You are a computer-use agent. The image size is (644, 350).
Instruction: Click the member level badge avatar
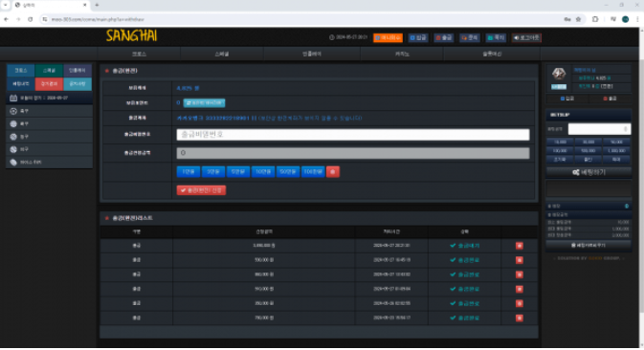(x=559, y=74)
